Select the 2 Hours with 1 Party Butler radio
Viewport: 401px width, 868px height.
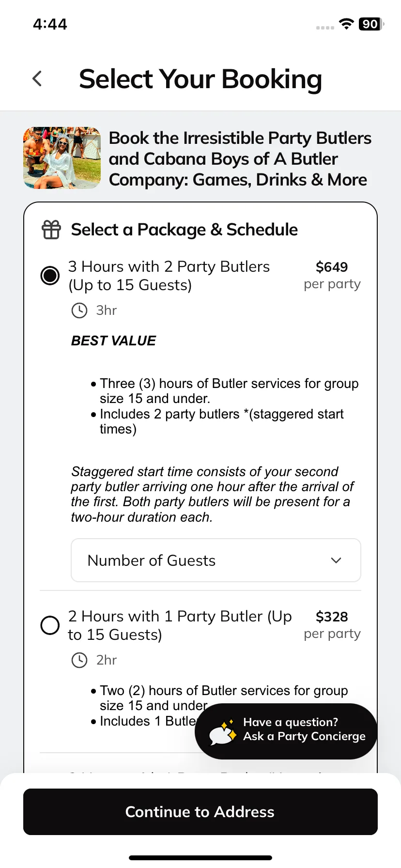coord(50,625)
